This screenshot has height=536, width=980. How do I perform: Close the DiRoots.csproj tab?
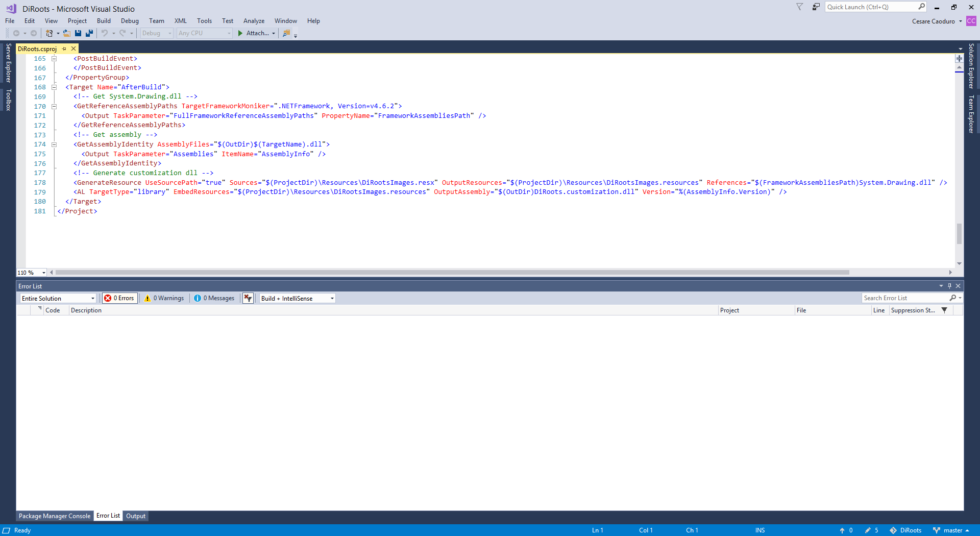click(x=73, y=48)
